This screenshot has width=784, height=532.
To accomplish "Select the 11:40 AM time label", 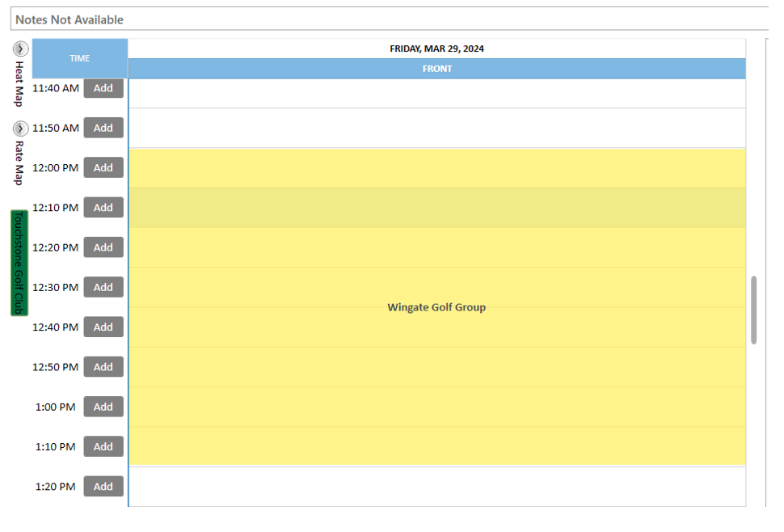I will (56, 88).
